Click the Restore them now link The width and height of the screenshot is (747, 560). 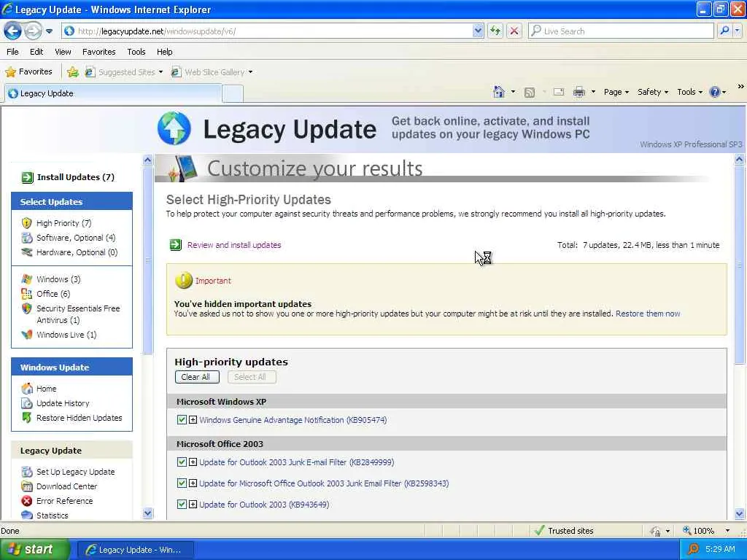point(648,314)
